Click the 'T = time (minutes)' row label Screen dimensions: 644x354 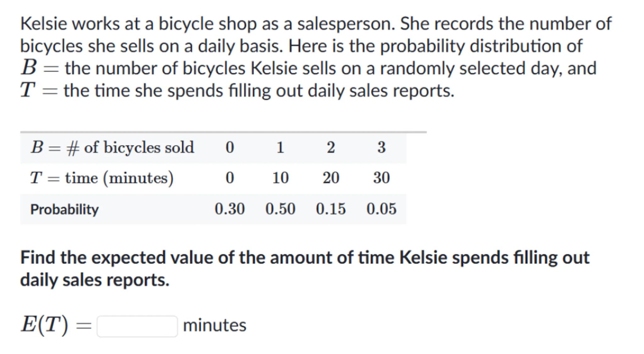[102, 178]
